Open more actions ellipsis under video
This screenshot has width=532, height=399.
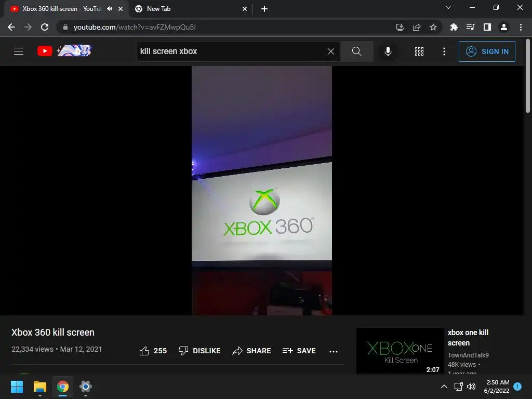point(334,351)
